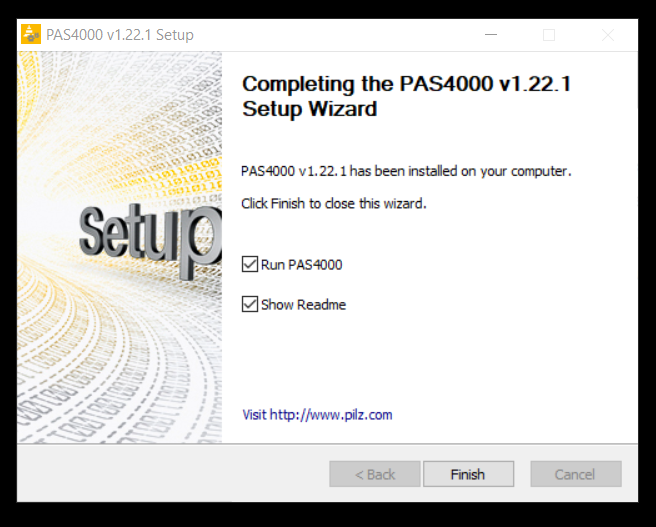This screenshot has height=527, width=656.
Task: Click the 'has been installed on your computer' text
Action: [x=460, y=171]
